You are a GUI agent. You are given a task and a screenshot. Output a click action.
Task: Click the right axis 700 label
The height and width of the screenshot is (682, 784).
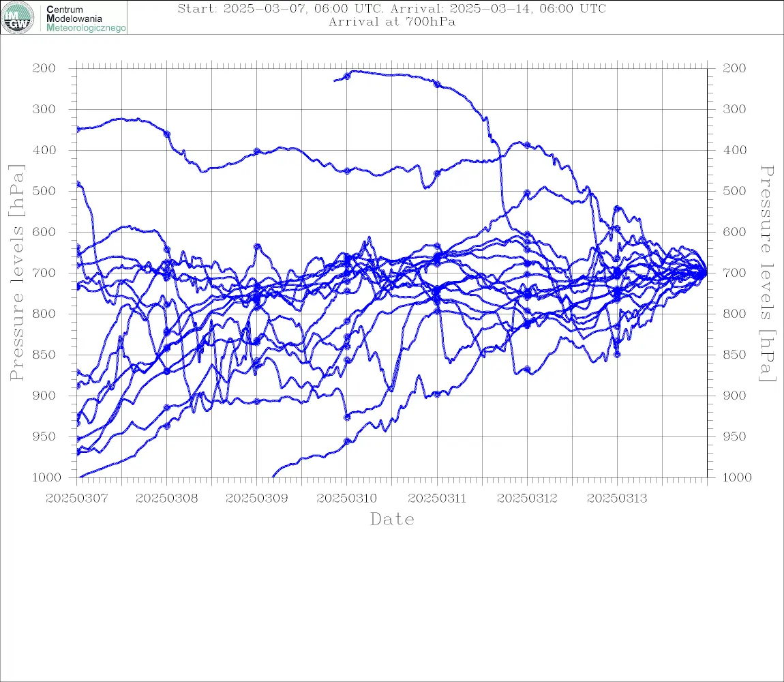pos(734,273)
